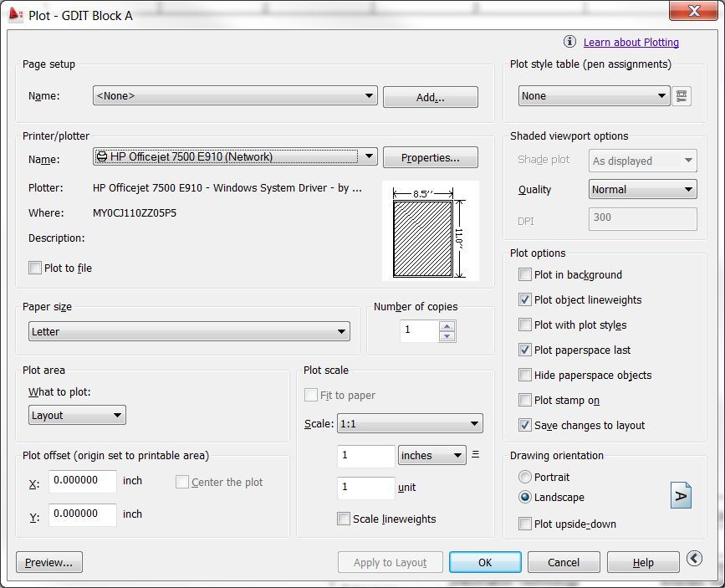Viewport: 725px width, 588px height.
Task: Uncheck Plot object lineweights
Action: 525,299
